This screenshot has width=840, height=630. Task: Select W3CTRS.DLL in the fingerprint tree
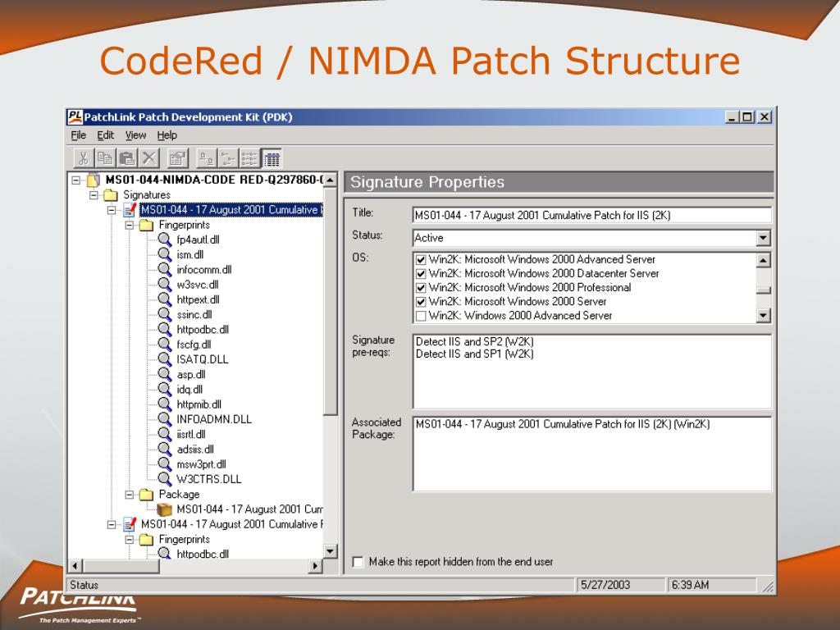tap(209, 479)
